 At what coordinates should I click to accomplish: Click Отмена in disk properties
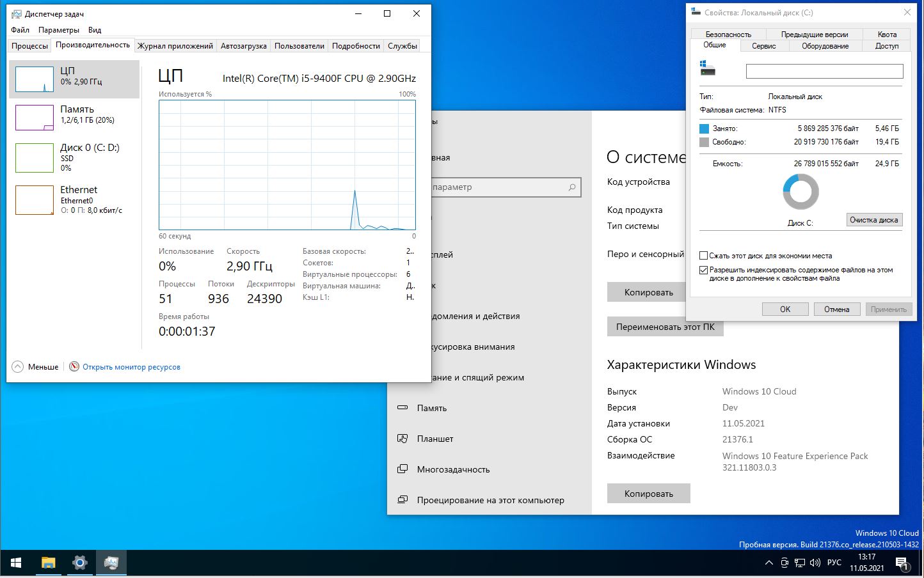pyautogui.click(x=837, y=309)
